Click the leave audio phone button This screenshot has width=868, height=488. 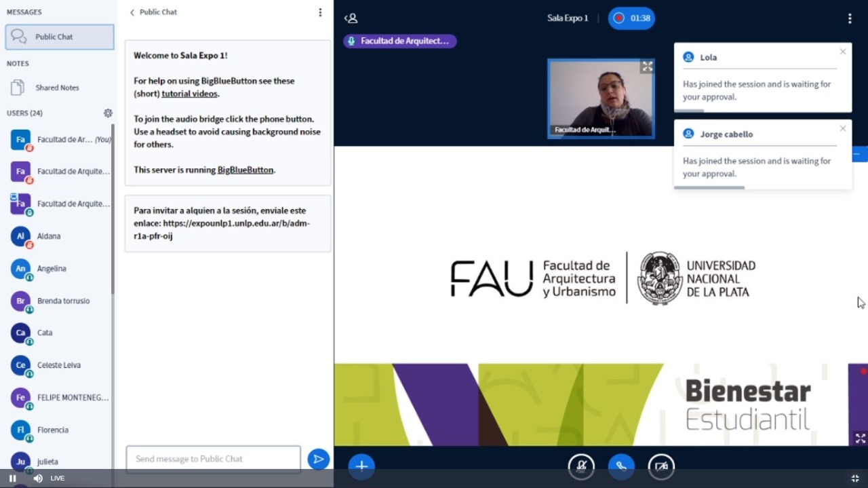[x=621, y=466]
